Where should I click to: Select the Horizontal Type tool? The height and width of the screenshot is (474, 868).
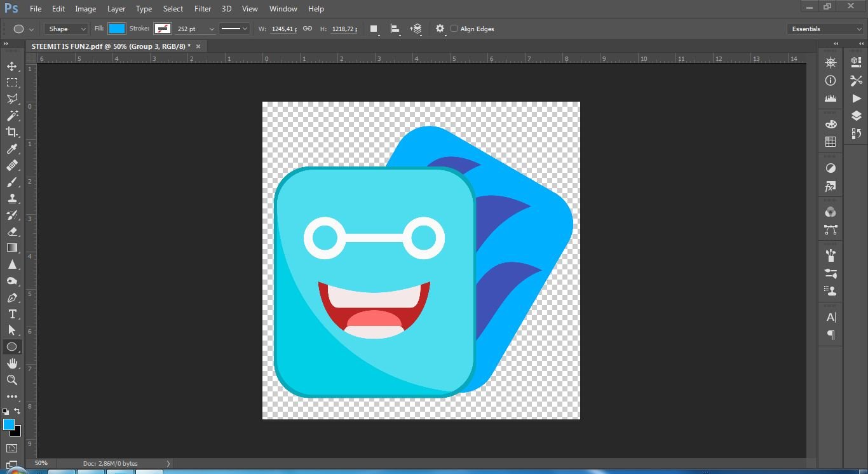click(12, 314)
